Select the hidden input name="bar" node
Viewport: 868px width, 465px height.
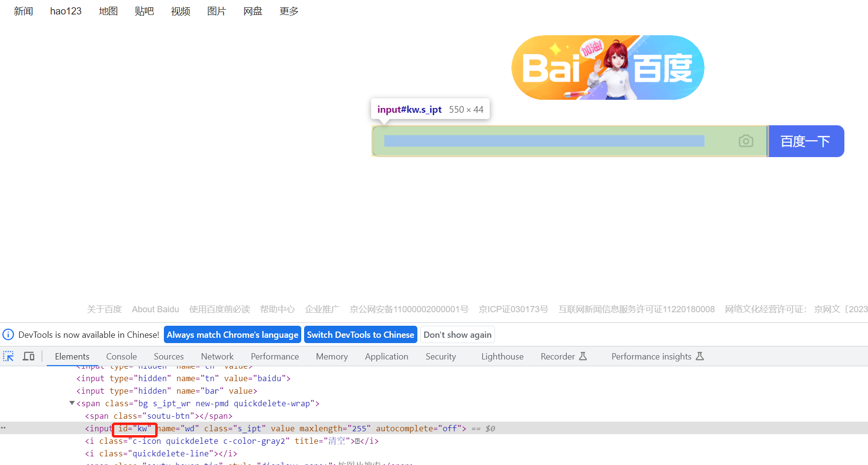coord(167,391)
